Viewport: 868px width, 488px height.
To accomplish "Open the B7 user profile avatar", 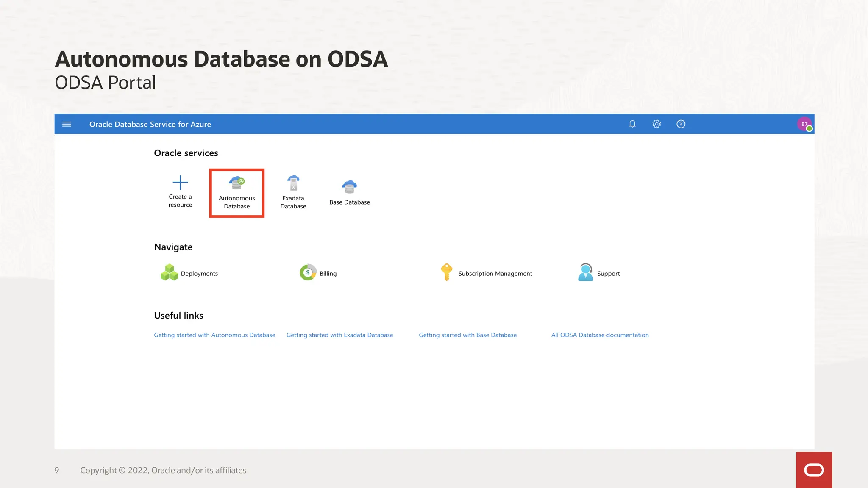I will point(804,124).
